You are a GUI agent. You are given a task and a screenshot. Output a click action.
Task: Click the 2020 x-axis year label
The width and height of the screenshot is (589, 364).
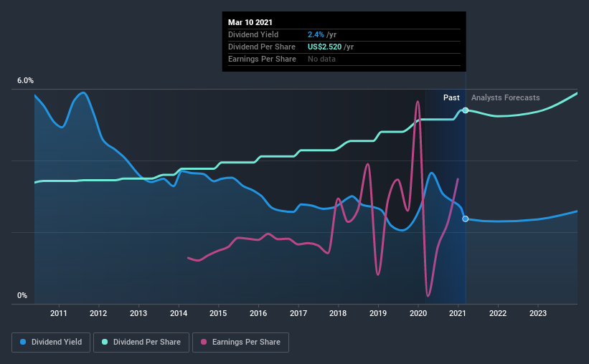pyautogui.click(x=418, y=313)
